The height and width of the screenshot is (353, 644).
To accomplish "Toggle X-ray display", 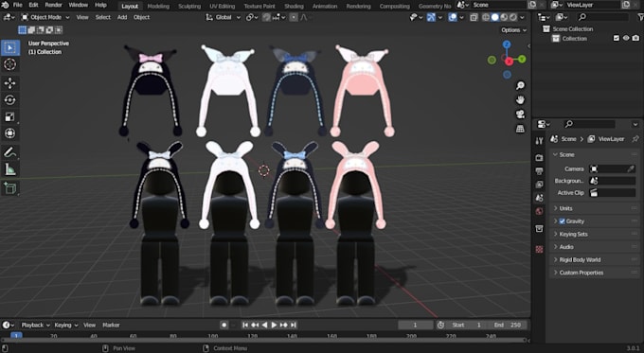I will click(474, 17).
